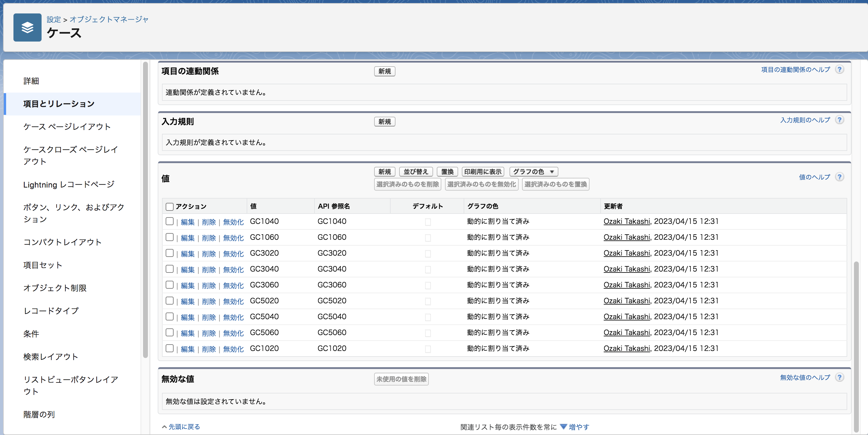Screen dimensions: 868x435
Task: Click the up chevron beside 先頭に戻る
Action: pyautogui.click(x=164, y=426)
